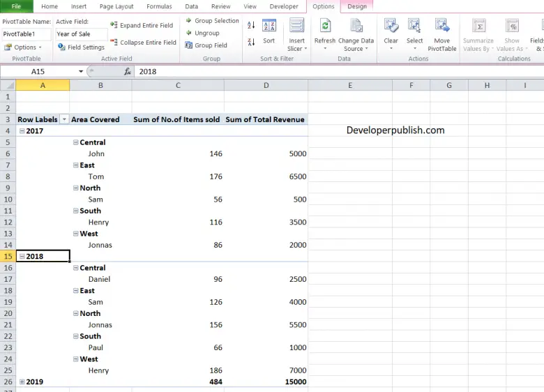
Task: Select row 10 header
Action: click(x=8, y=199)
